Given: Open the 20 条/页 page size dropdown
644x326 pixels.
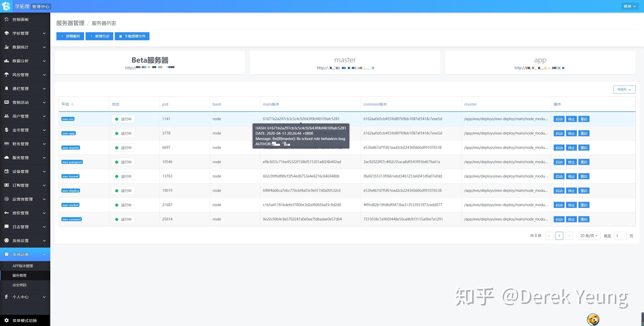Looking at the screenshot, I should click(589, 236).
